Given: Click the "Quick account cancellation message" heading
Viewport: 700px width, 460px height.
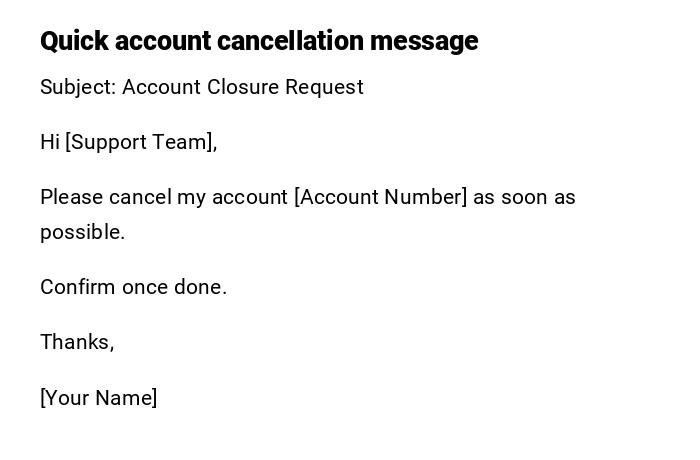Looking at the screenshot, I should (259, 41).
